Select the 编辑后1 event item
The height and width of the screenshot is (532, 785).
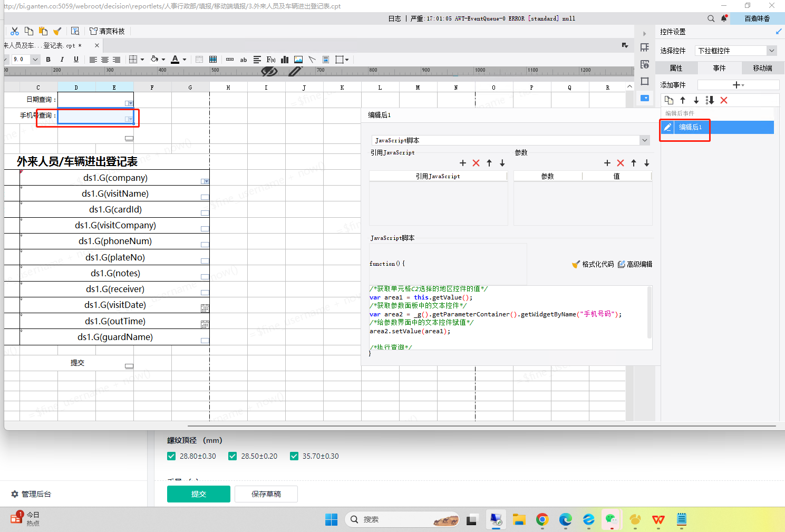(x=717, y=127)
